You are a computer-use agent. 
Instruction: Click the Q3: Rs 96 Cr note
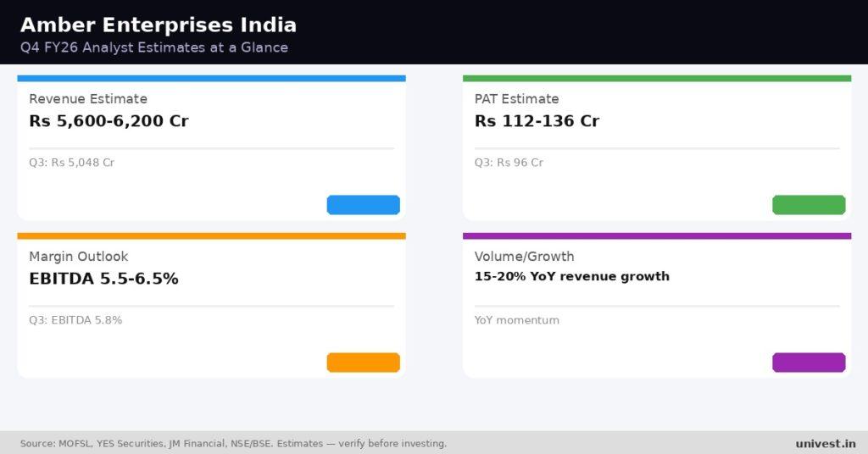(x=509, y=163)
